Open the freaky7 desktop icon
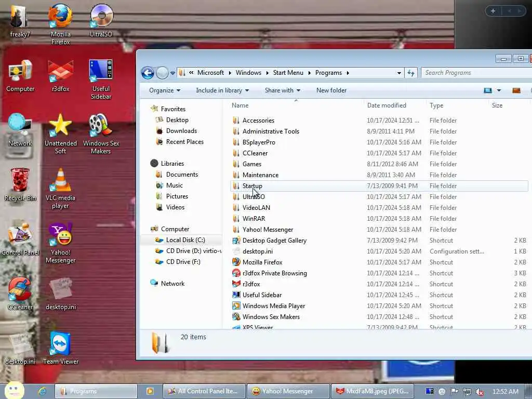 tap(20, 20)
